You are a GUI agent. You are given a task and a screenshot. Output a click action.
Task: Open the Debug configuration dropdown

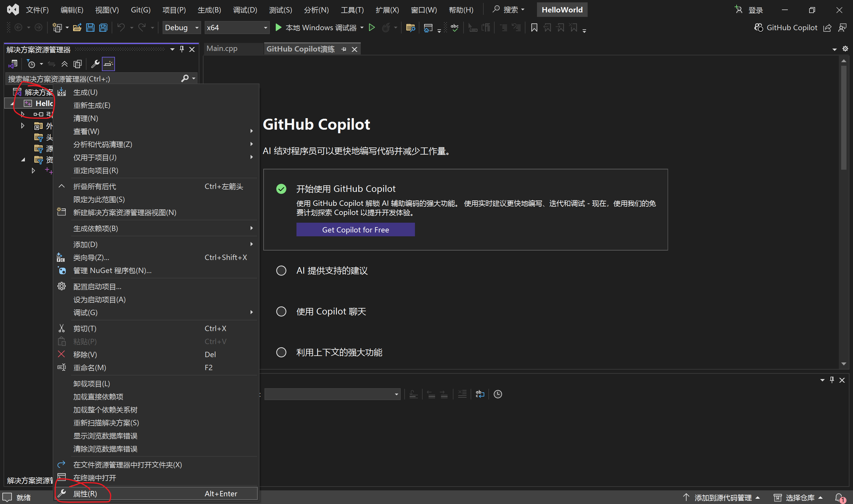point(182,28)
